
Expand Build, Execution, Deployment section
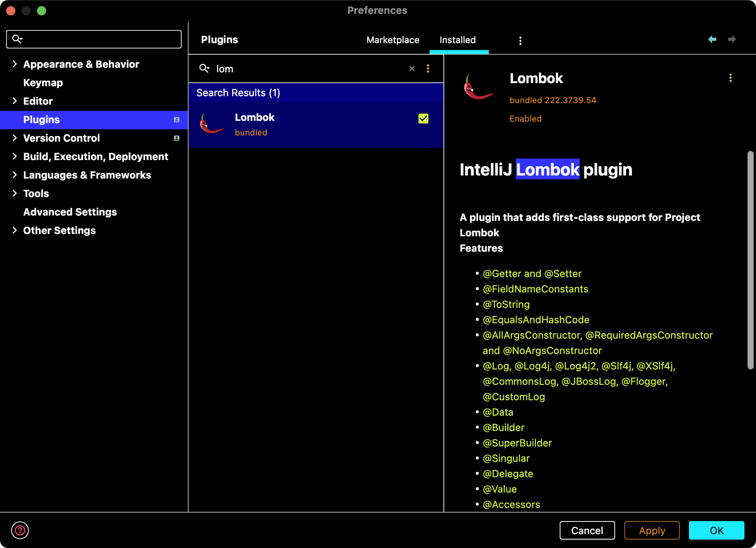click(x=15, y=156)
